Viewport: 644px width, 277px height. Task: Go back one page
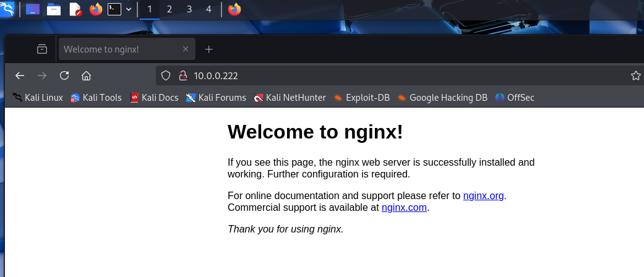[x=20, y=75]
